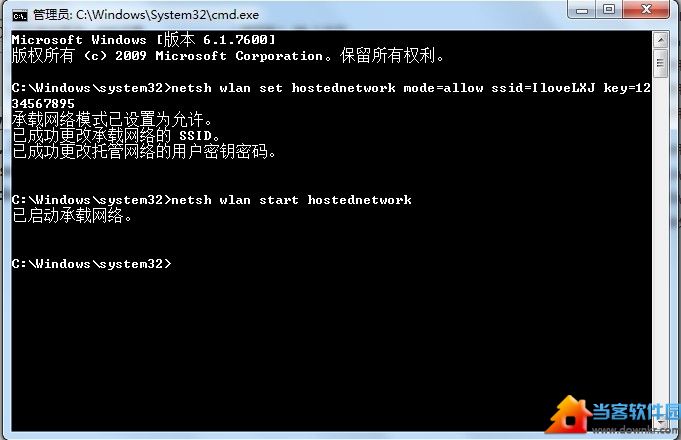This screenshot has width=681, height=440.
Task: Minimize the cmd.exe window
Action: [x=582, y=10]
